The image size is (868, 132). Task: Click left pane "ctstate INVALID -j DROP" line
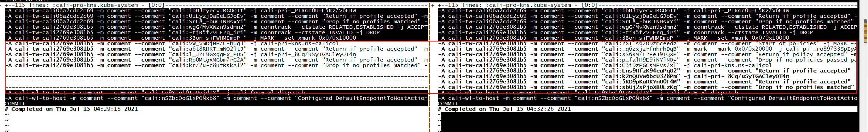pyautogui.click(x=217, y=32)
